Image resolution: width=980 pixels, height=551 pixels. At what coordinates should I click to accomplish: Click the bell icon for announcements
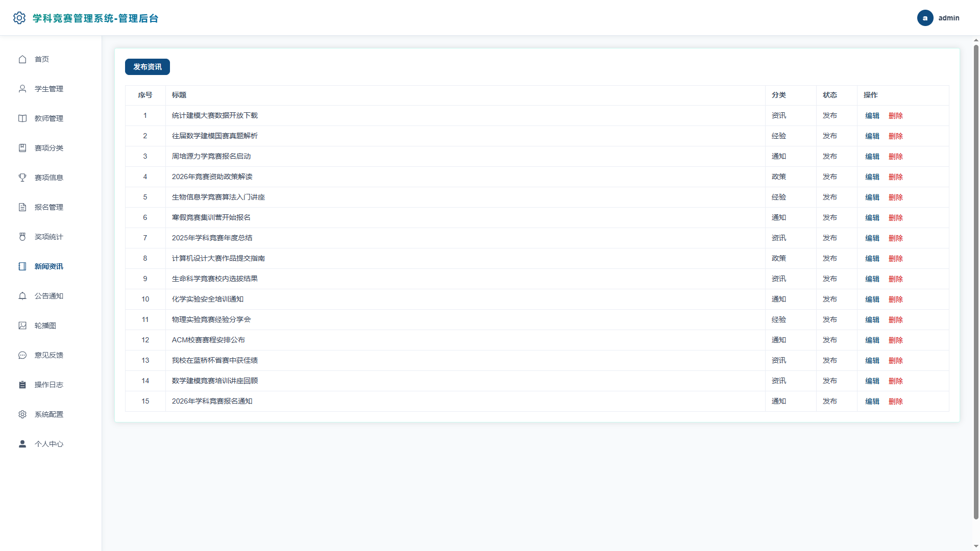tap(22, 296)
